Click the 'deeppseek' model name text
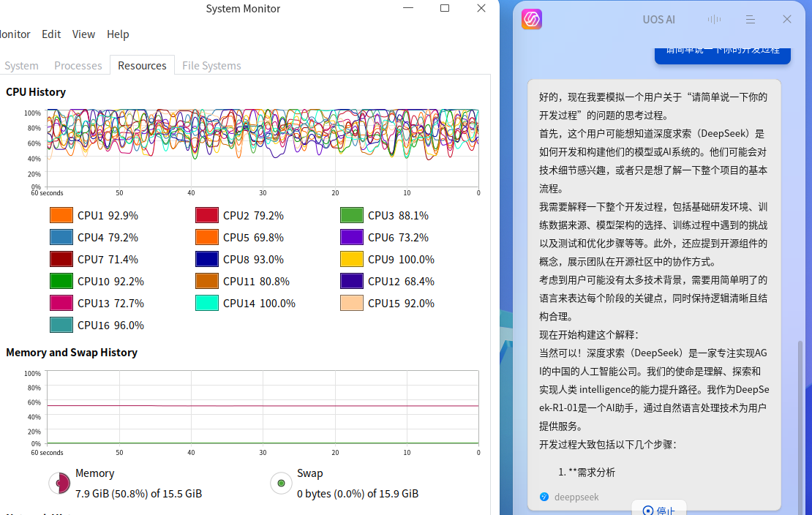The image size is (812, 515). (576, 497)
